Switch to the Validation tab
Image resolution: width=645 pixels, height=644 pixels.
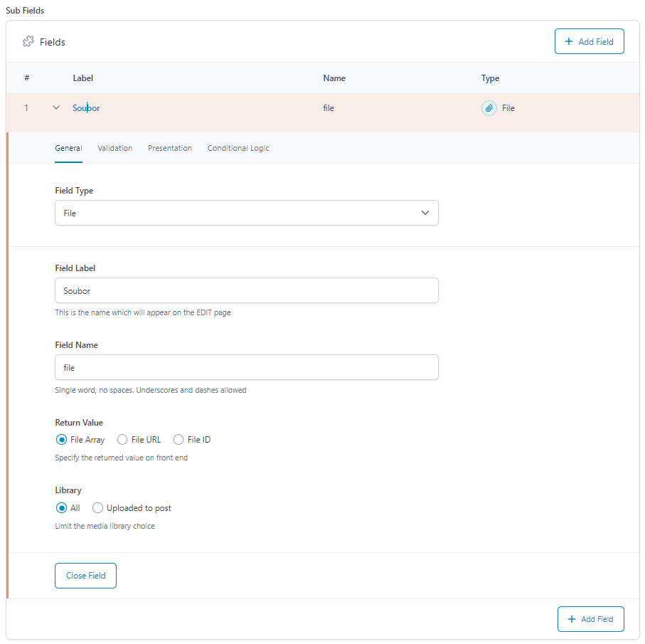click(x=114, y=148)
